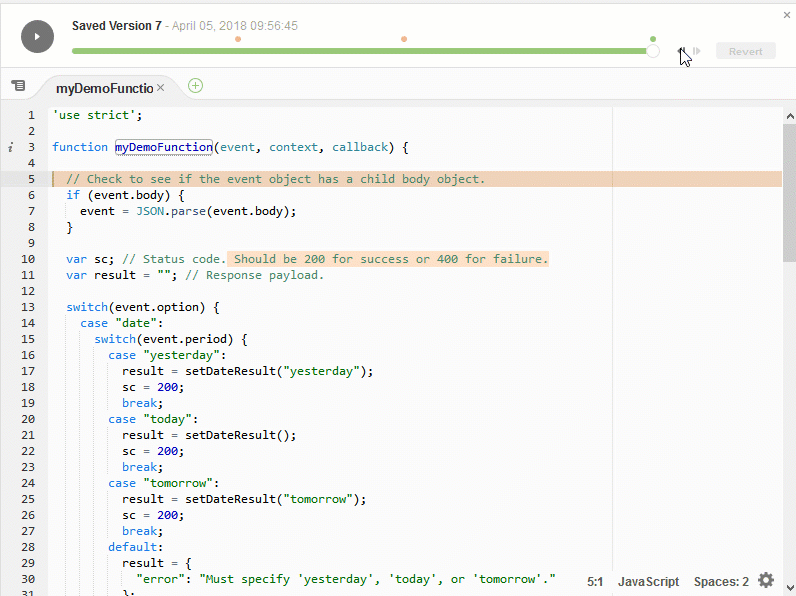
Task: Open the JavaScript language mode selector
Action: coord(648,581)
